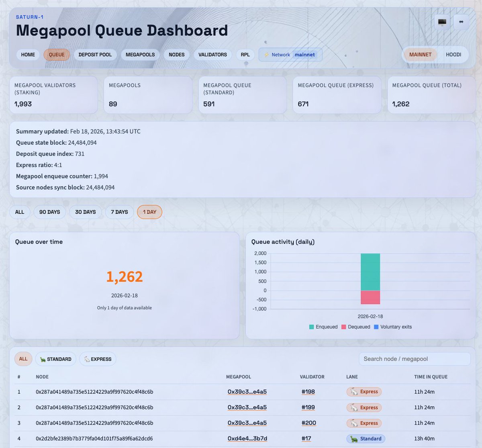Click the Megapools 89 card
482x448 pixels.
click(x=148, y=95)
